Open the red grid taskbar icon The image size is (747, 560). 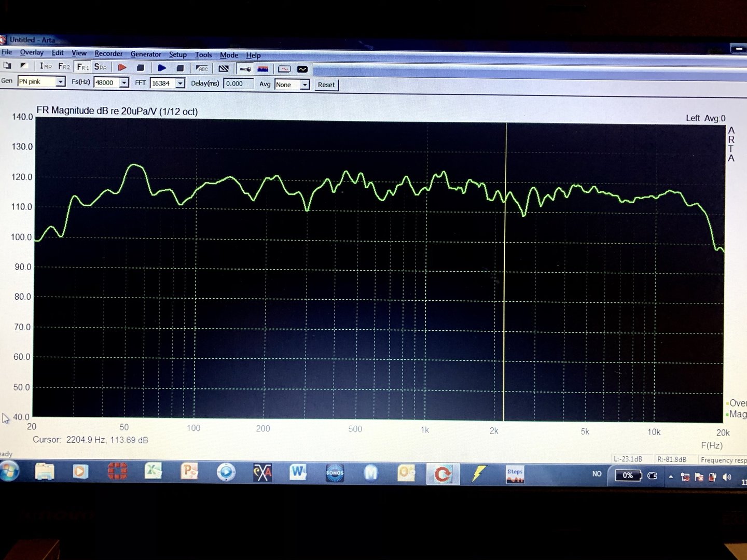tap(117, 471)
